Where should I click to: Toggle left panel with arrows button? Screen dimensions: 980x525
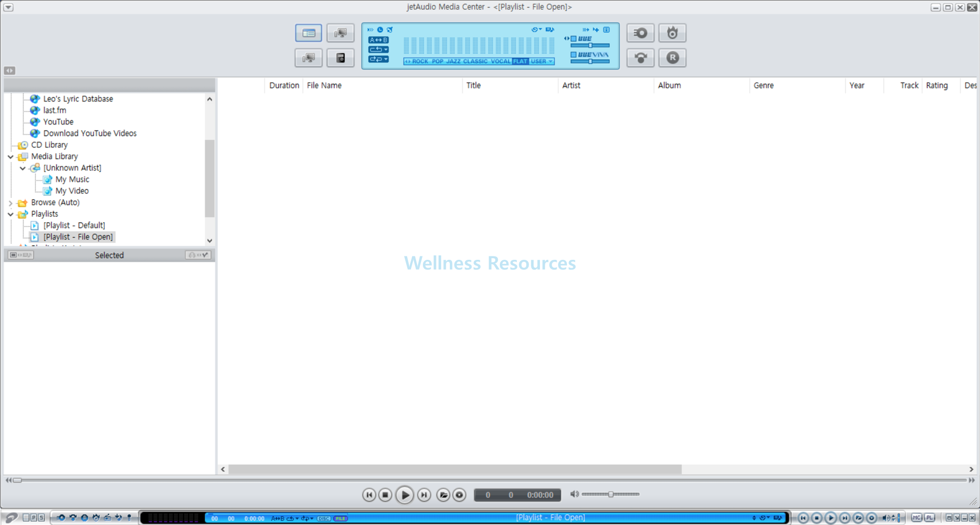point(10,71)
